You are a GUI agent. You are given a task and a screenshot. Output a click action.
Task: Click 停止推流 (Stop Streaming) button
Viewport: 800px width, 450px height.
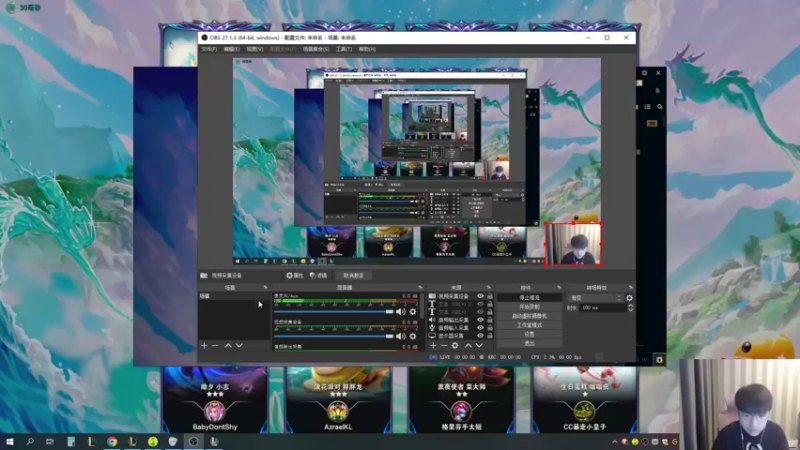pyautogui.click(x=530, y=297)
